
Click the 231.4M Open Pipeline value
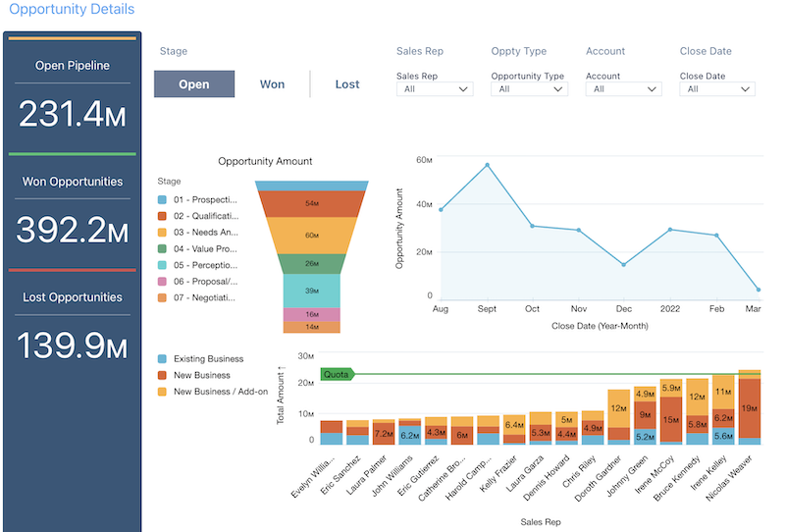coord(72,114)
